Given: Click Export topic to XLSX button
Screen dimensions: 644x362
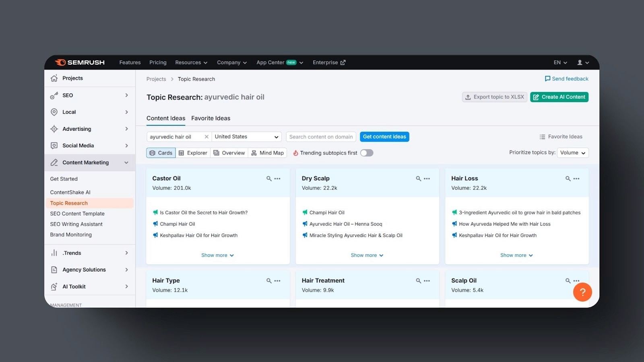Looking at the screenshot, I should click(x=495, y=97).
